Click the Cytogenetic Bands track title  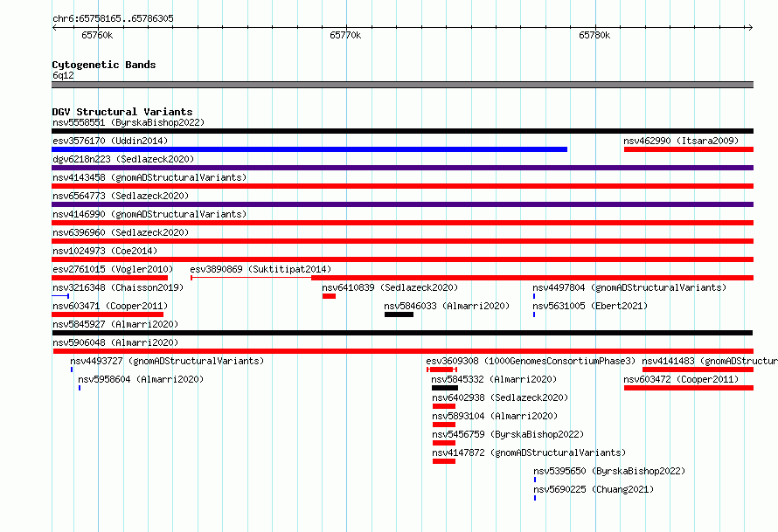[x=104, y=65]
